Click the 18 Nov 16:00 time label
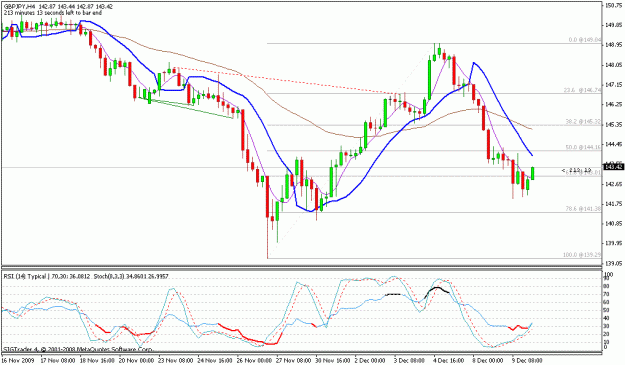Image resolution: width=625 pixels, height=365 pixels. 96,360
